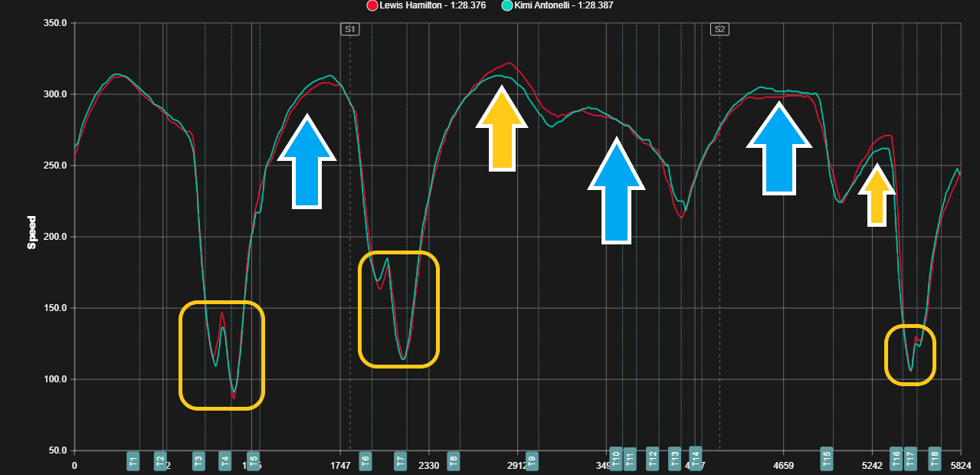
Task: Click the T6 turn marker
Action: (365, 461)
